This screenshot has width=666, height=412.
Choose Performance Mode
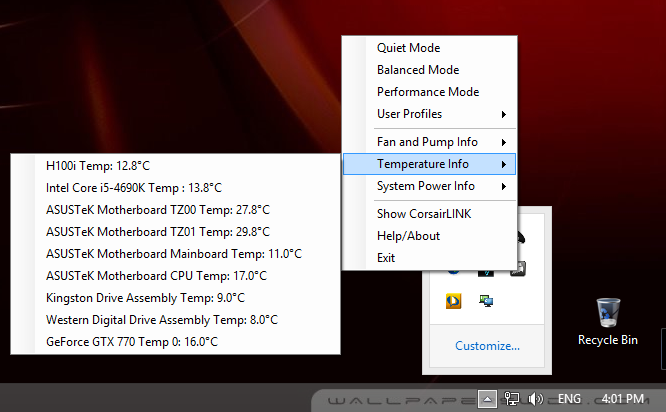pos(429,92)
